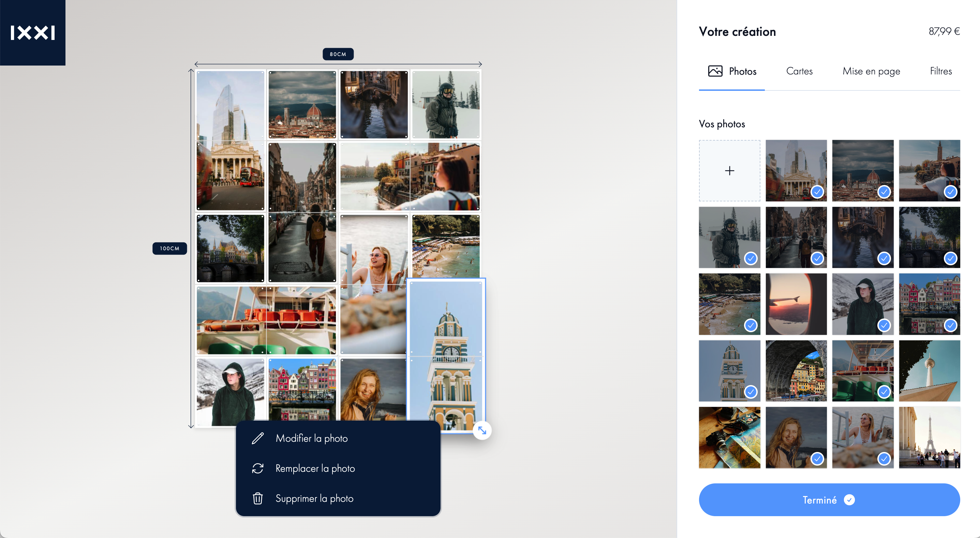Click the trash icon for Supprimer la photo
This screenshot has height=538, width=980.
pyautogui.click(x=257, y=498)
